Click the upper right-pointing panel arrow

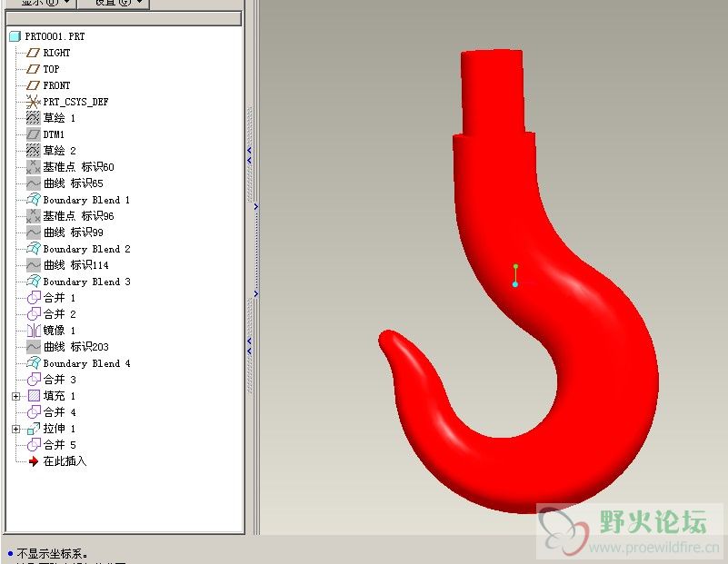pos(255,206)
